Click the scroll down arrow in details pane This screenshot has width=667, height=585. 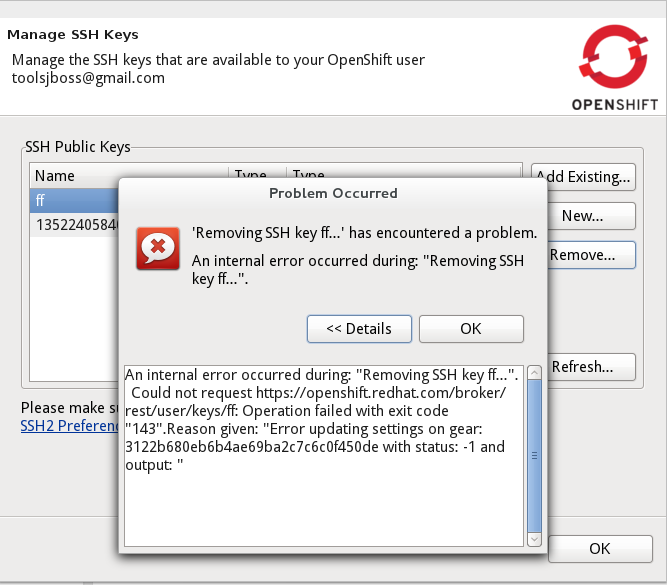(x=534, y=539)
